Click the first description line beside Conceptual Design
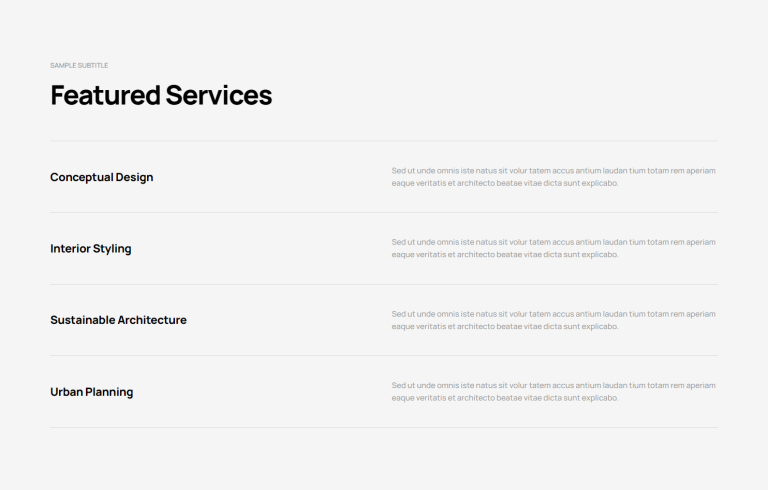Image resolution: width=768 pixels, height=490 pixels. [x=553, y=171]
